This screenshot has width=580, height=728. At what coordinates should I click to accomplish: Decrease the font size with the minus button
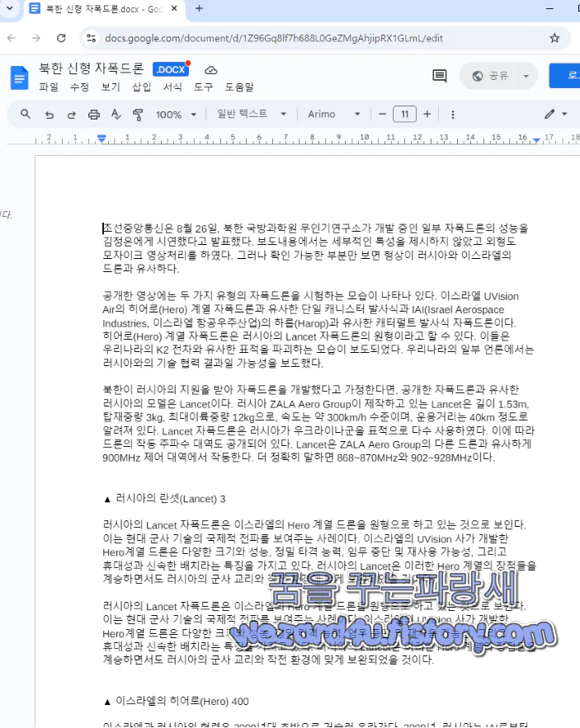tap(383, 115)
